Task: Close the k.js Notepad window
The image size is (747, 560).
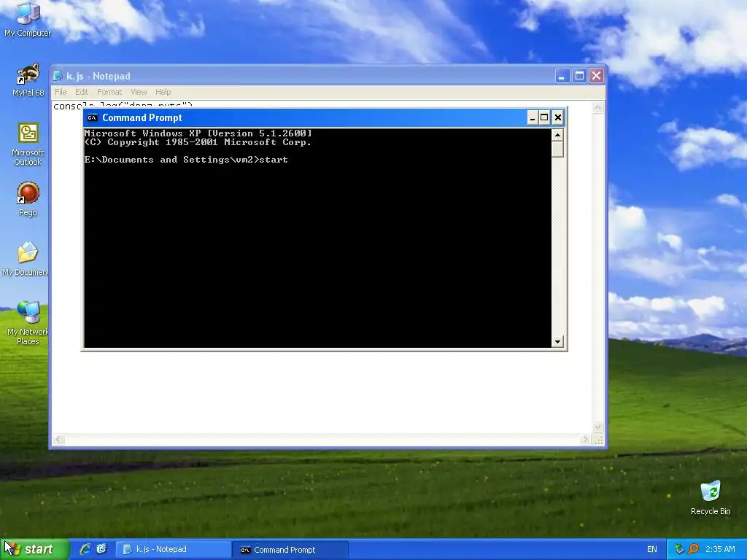Action: [x=597, y=76]
